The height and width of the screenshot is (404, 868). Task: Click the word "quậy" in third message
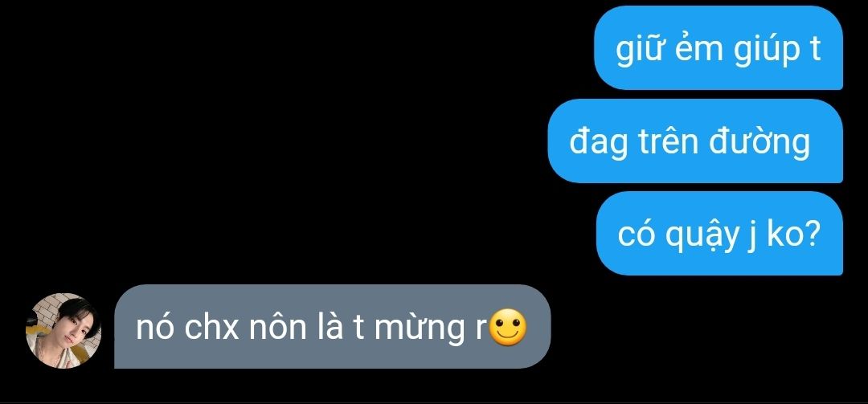(x=702, y=236)
